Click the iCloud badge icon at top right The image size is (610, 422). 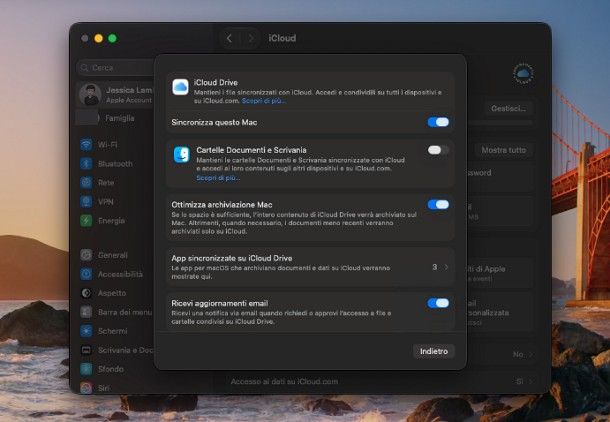tap(523, 74)
